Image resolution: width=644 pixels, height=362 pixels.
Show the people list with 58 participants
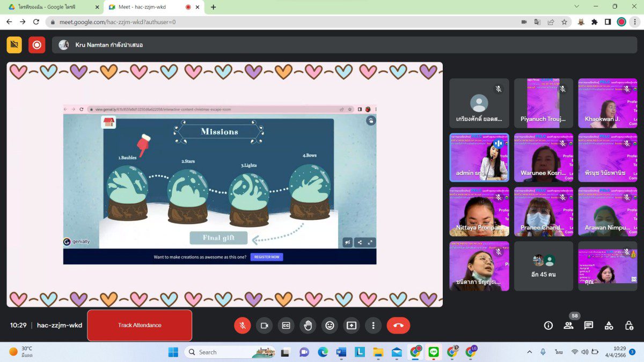click(x=568, y=325)
